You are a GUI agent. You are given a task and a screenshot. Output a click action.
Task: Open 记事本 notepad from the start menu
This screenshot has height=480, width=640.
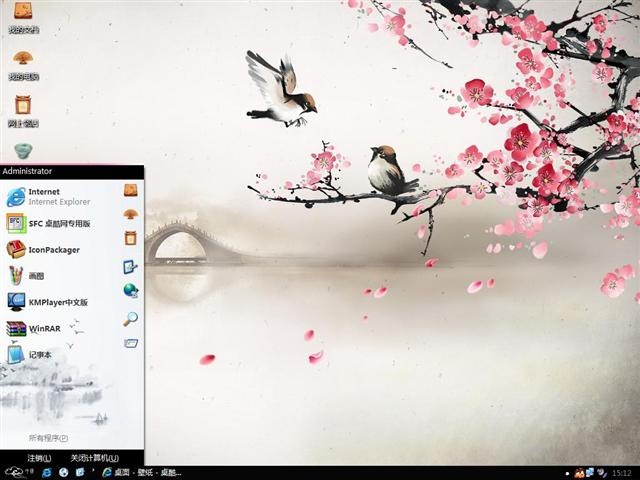[29, 354]
